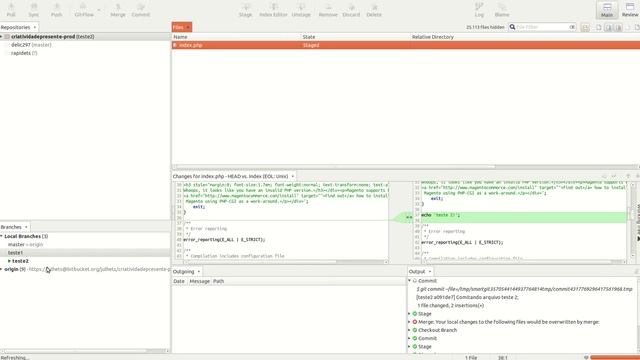Switch to the Main perspective

607,10
